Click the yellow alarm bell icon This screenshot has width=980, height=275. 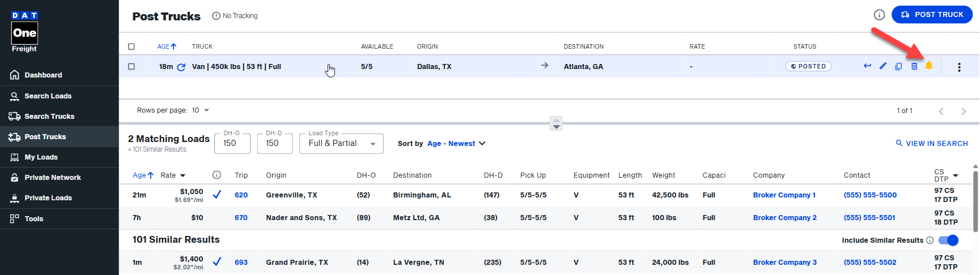(x=929, y=66)
